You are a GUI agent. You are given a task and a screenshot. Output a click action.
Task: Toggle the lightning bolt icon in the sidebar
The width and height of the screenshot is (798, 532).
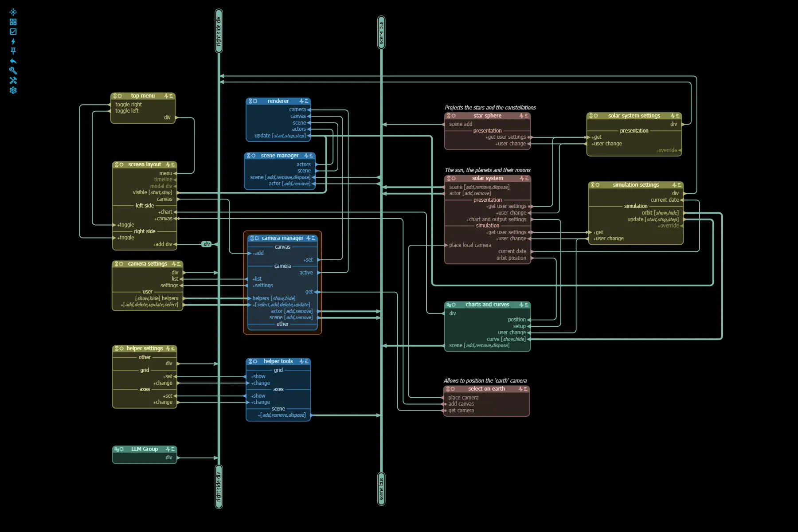pyautogui.click(x=13, y=41)
